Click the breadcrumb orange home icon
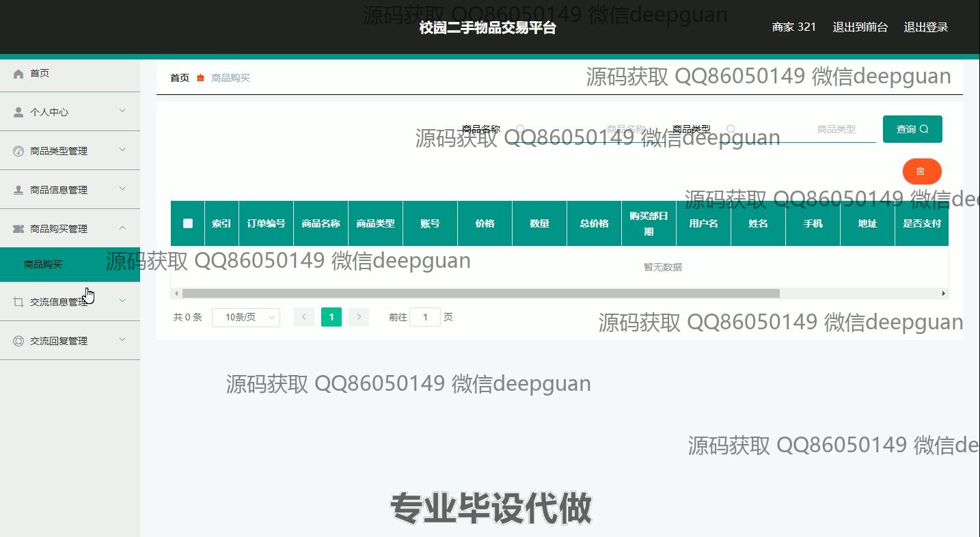The height and width of the screenshot is (537, 980). (200, 78)
